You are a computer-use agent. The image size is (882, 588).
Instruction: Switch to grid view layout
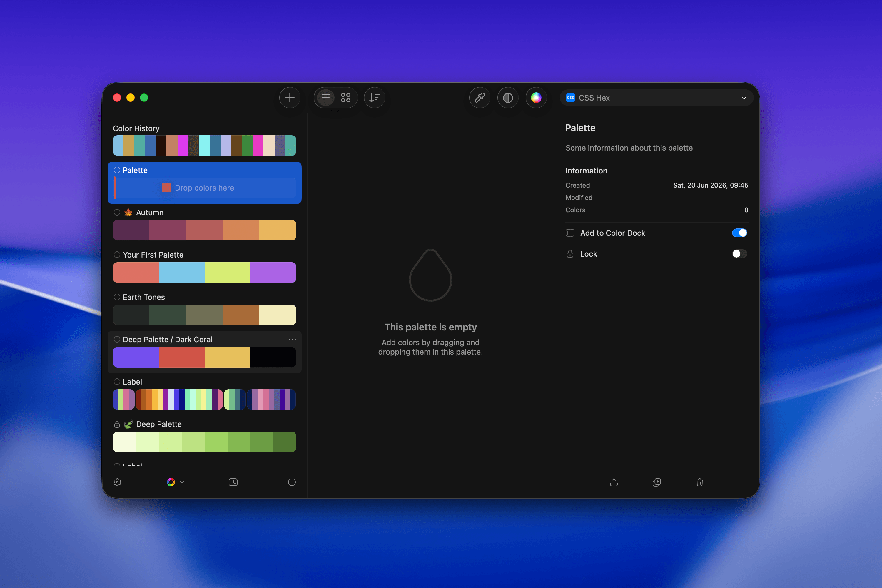[345, 98]
